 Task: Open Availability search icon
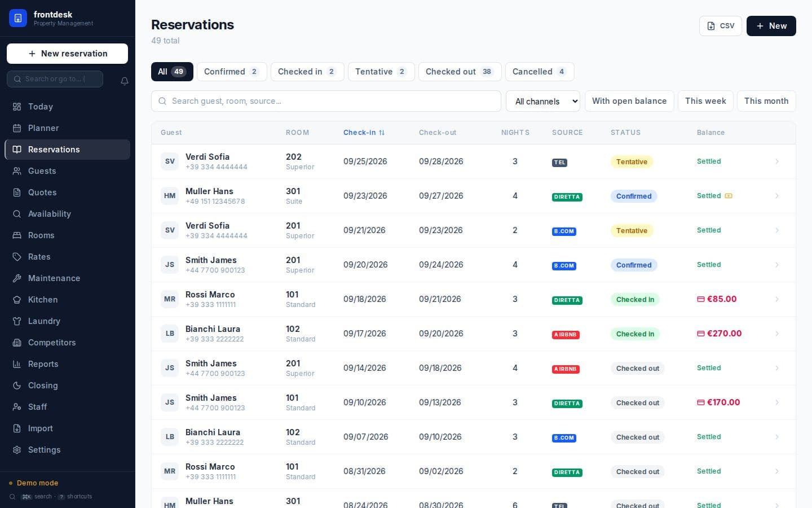[x=17, y=214]
